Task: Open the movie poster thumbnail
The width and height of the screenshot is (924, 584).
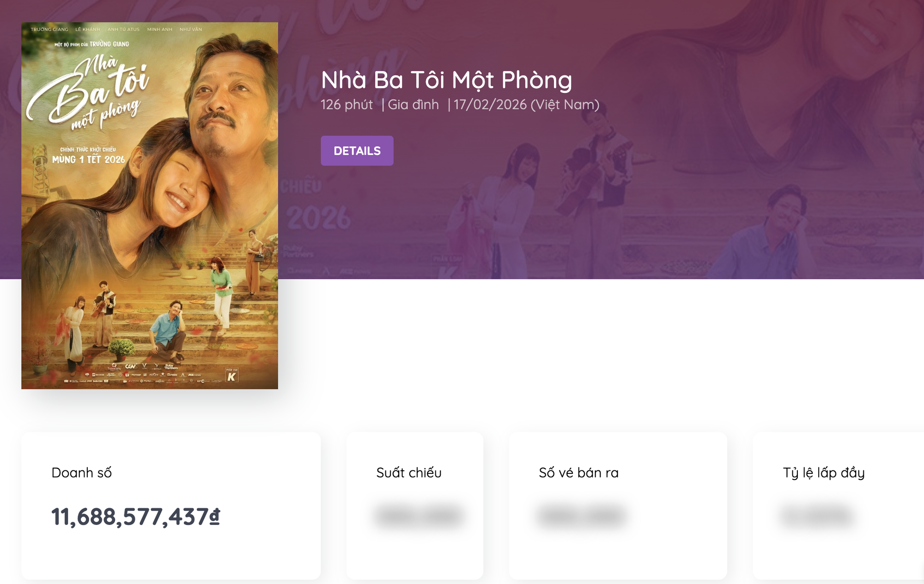Action: click(x=149, y=206)
